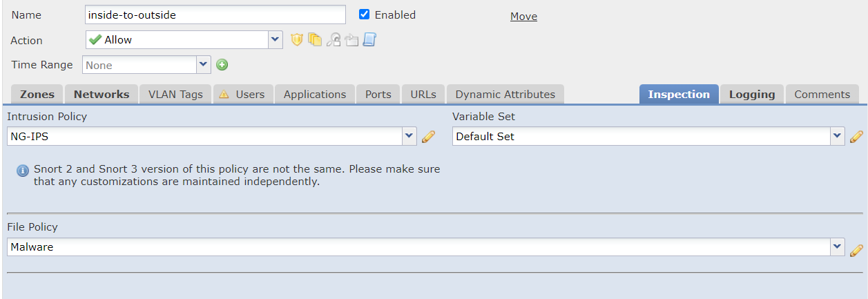Click the rule Name text field
The height and width of the screenshot is (299, 868).
(215, 15)
